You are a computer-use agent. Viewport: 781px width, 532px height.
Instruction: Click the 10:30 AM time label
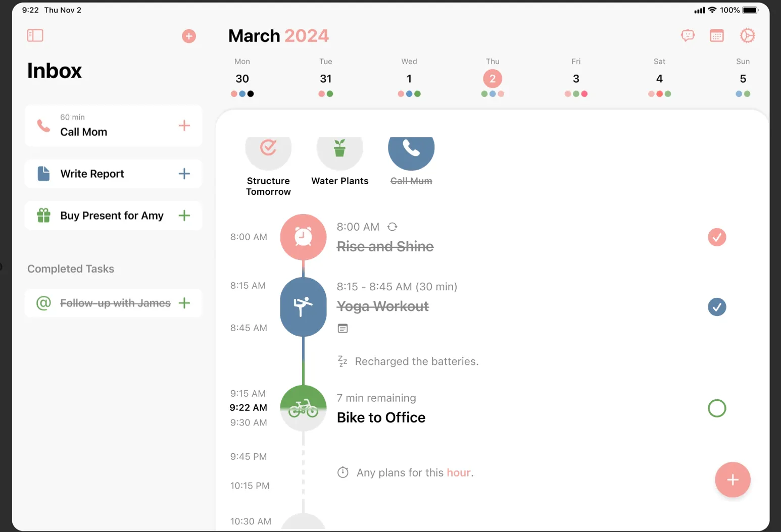251,521
